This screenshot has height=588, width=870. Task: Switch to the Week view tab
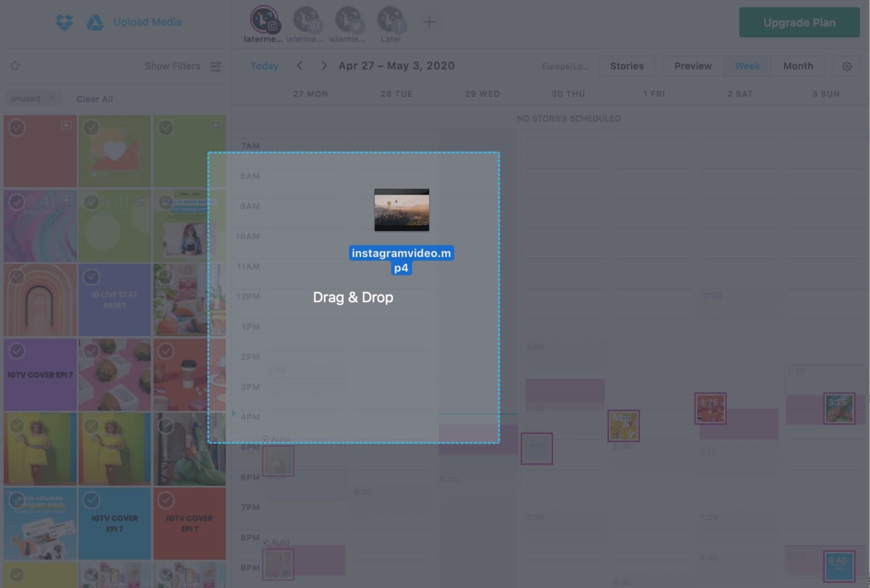(747, 66)
